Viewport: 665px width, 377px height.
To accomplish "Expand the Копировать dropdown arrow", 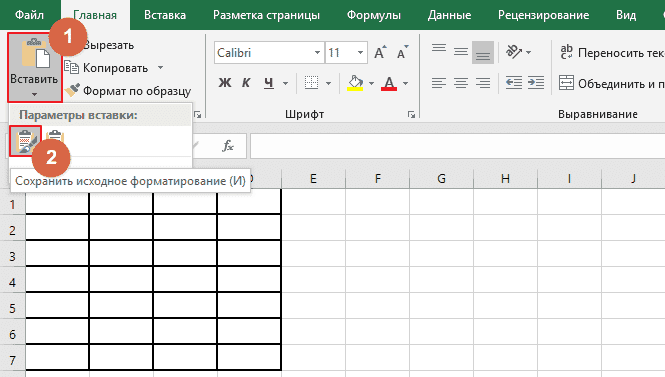I will click(160, 67).
